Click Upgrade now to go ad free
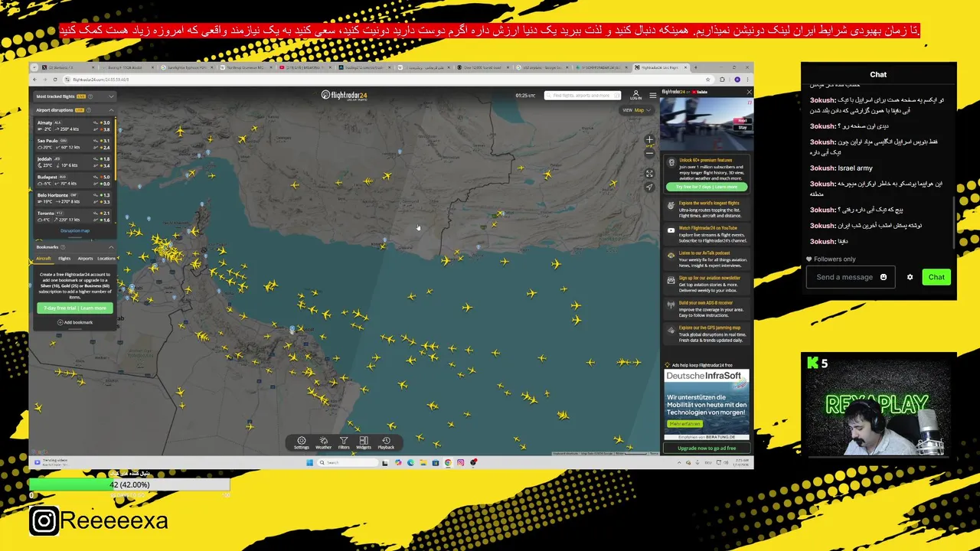Viewport: 980px width, 551px height. [x=706, y=448]
